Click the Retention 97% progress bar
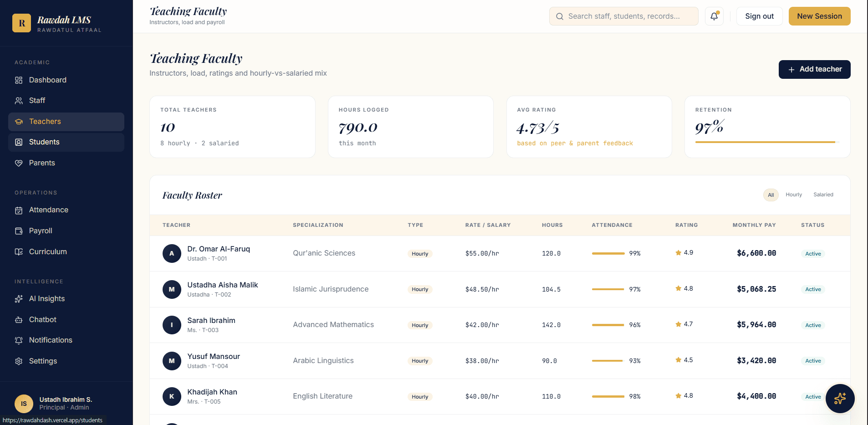Viewport: 868px width, 425px height. point(767,142)
